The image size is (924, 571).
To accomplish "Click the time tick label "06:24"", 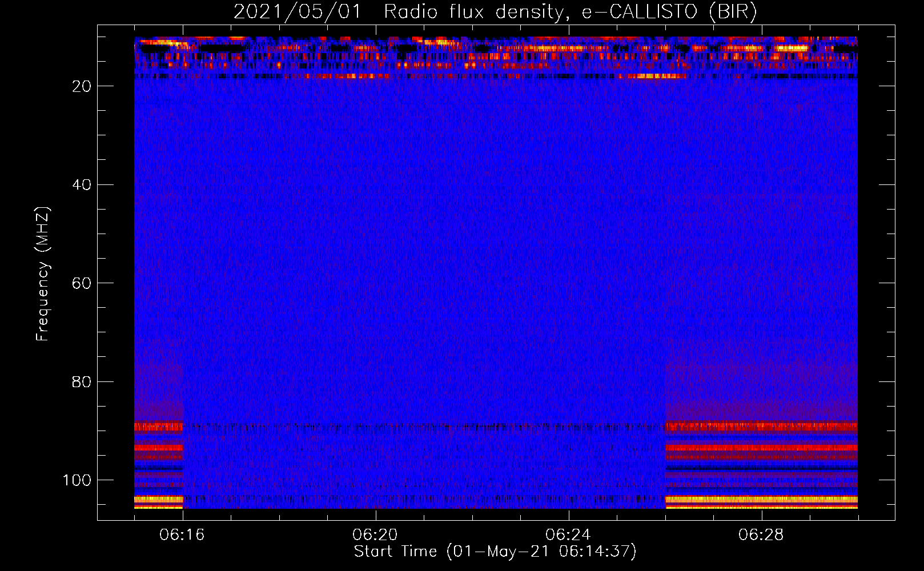I will [568, 534].
